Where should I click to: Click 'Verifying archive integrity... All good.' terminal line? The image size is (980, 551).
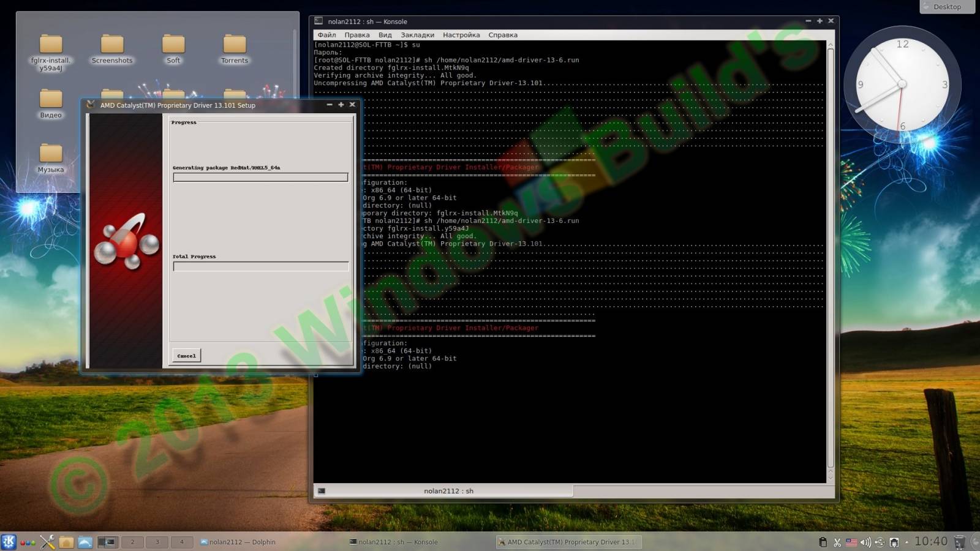pos(395,75)
